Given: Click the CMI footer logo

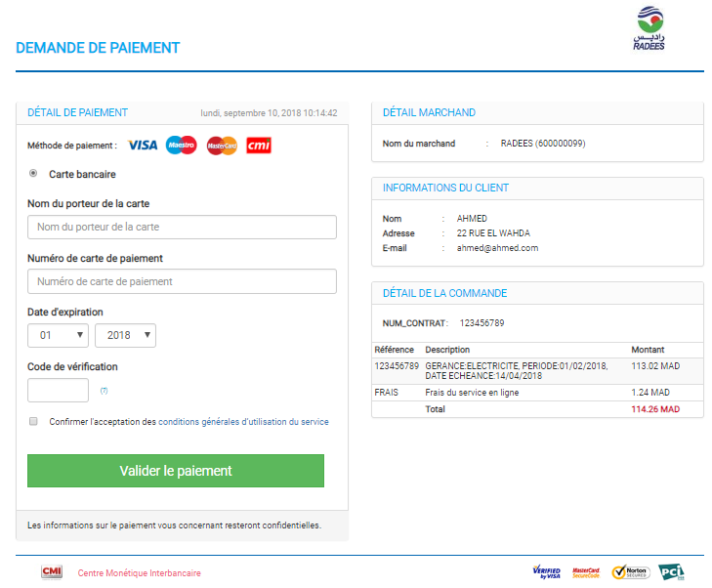Looking at the screenshot, I should tap(52, 572).
